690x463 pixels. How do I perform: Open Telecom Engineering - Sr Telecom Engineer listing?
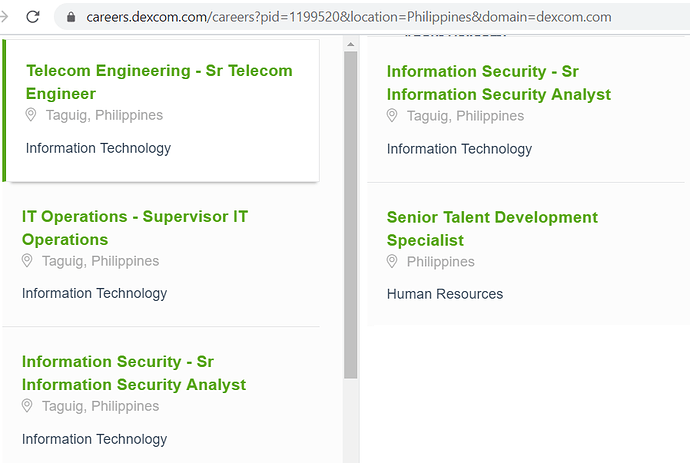click(x=159, y=82)
